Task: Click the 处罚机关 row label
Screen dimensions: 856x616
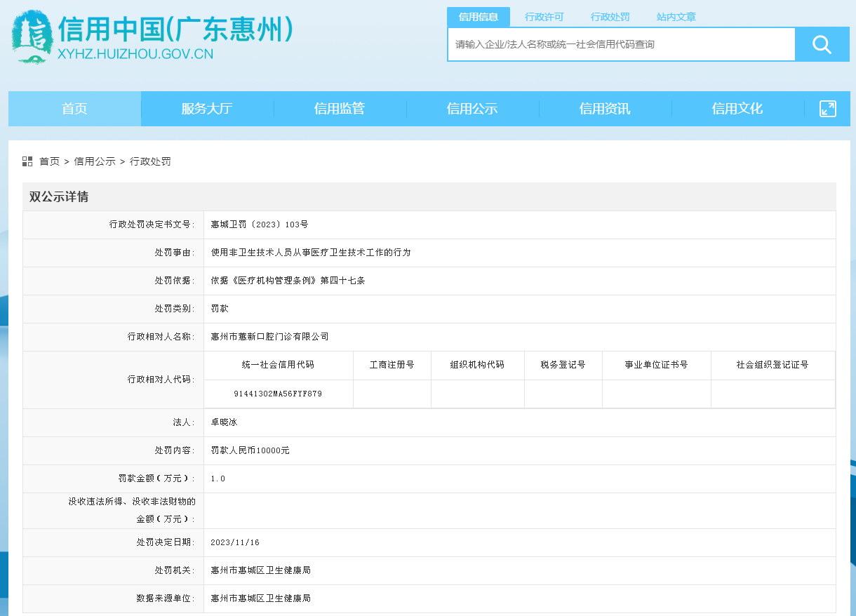Action: 175,570
